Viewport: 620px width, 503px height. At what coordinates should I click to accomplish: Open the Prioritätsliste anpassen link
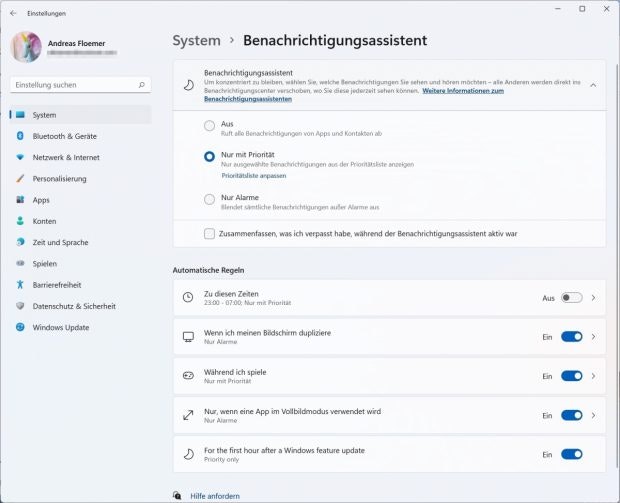[x=253, y=176]
